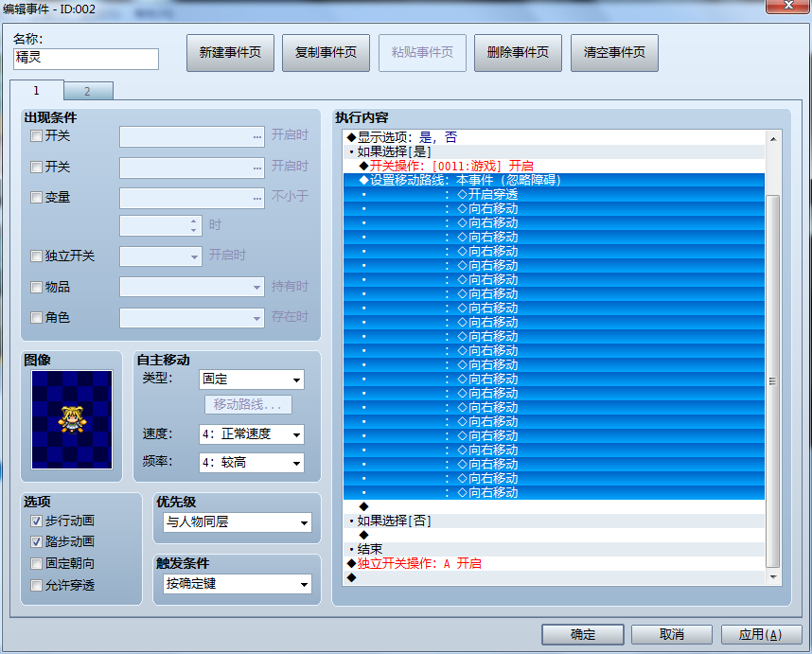Select the 独立开关操作：A 开启 line
The width and height of the screenshot is (812, 654).
tap(554, 563)
